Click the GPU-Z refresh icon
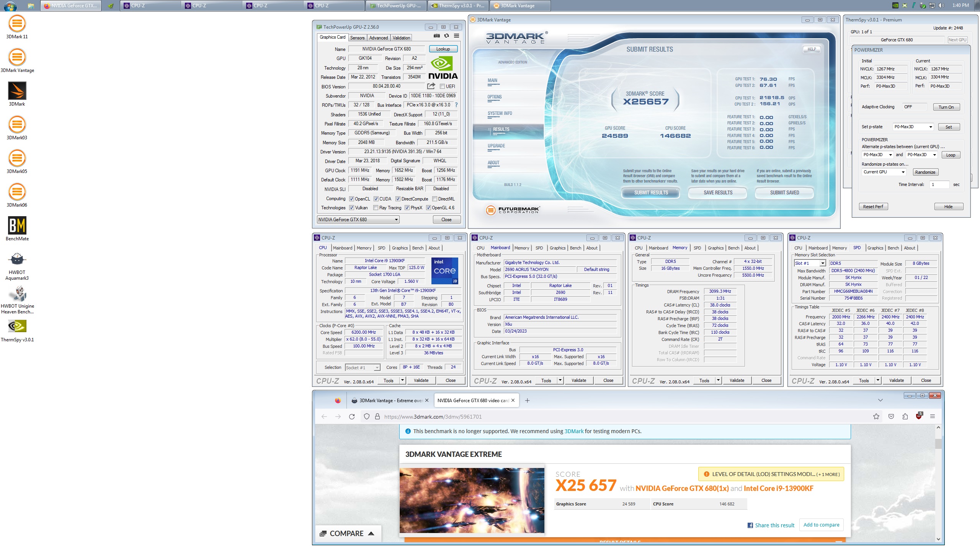This screenshot has height=551, width=980. (446, 36)
